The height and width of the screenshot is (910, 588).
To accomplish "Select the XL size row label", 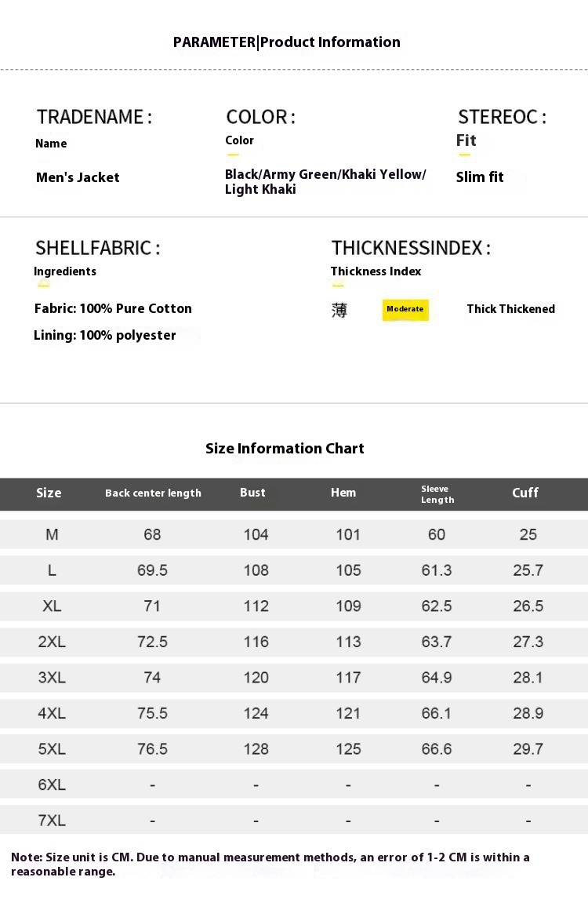I will click(52, 606).
